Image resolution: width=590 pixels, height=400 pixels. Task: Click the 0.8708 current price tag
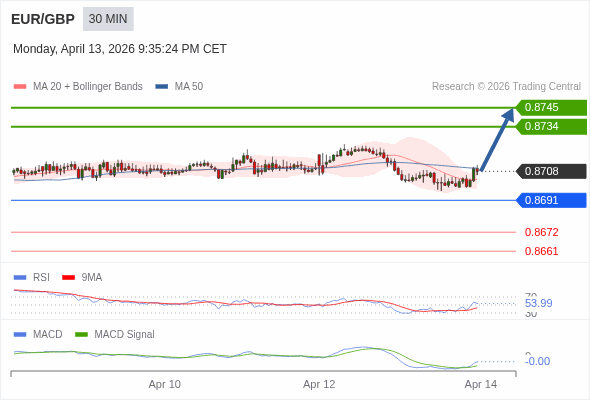(x=551, y=171)
